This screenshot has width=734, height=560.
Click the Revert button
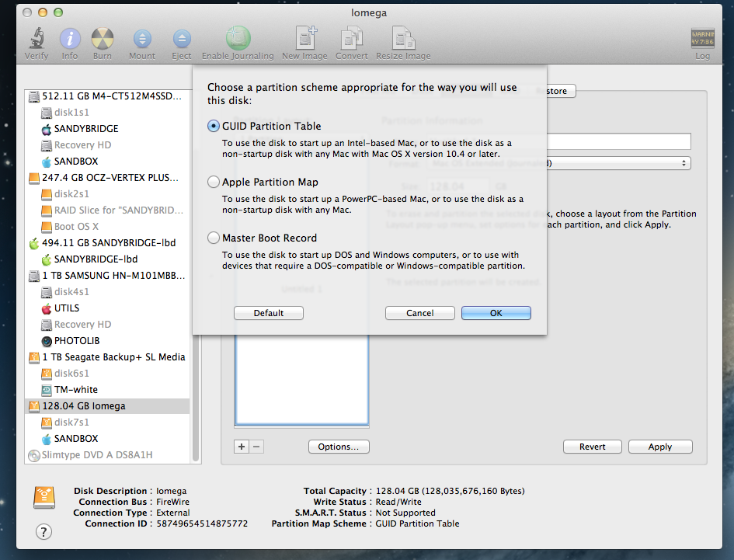point(592,447)
